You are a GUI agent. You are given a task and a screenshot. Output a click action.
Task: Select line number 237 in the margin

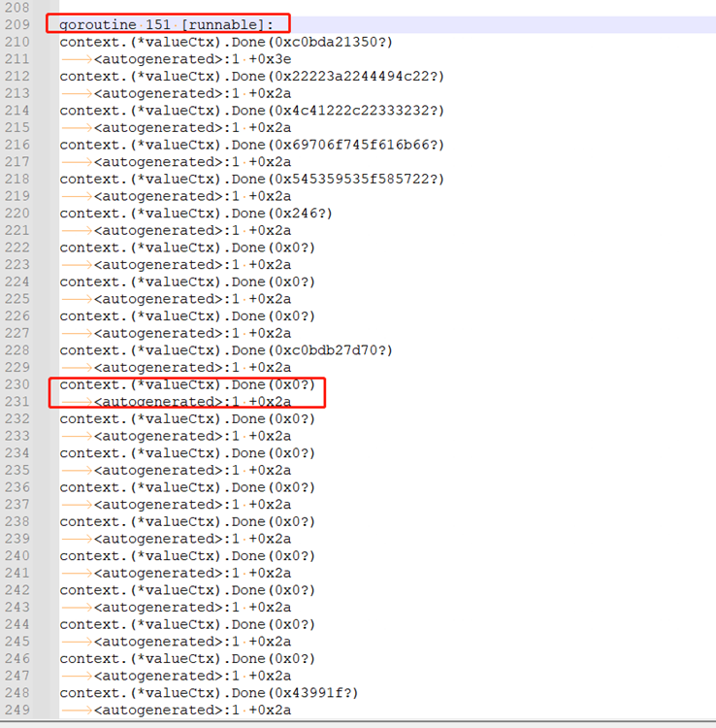click(x=17, y=505)
